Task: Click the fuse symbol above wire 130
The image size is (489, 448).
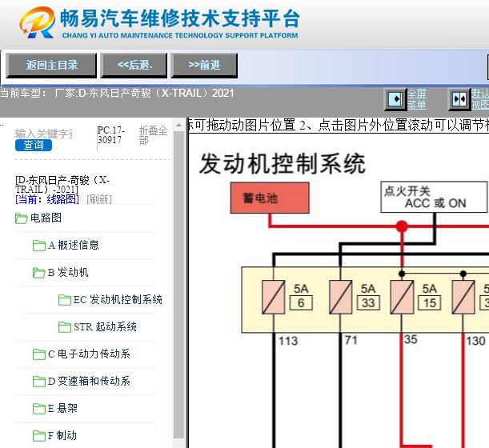Action: [x=463, y=297]
